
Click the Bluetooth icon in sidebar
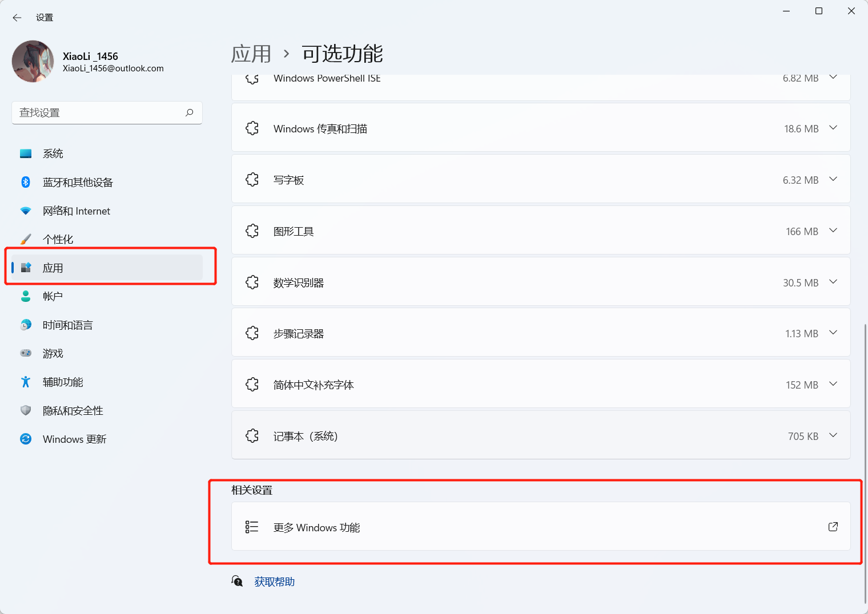(x=26, y=182)
